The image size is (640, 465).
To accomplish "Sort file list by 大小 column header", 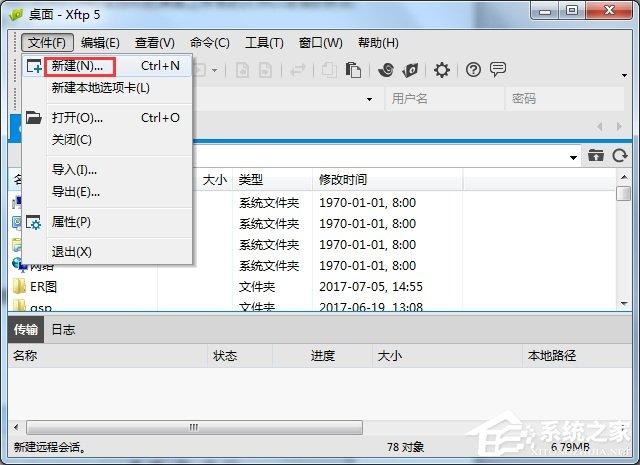I will [x=215, y=180].
